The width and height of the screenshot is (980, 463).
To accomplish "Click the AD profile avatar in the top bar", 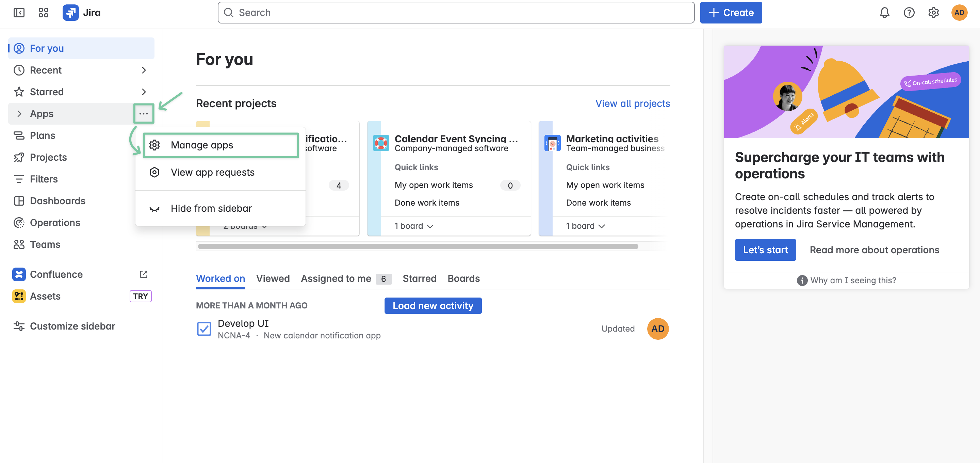I will point(959,13).
